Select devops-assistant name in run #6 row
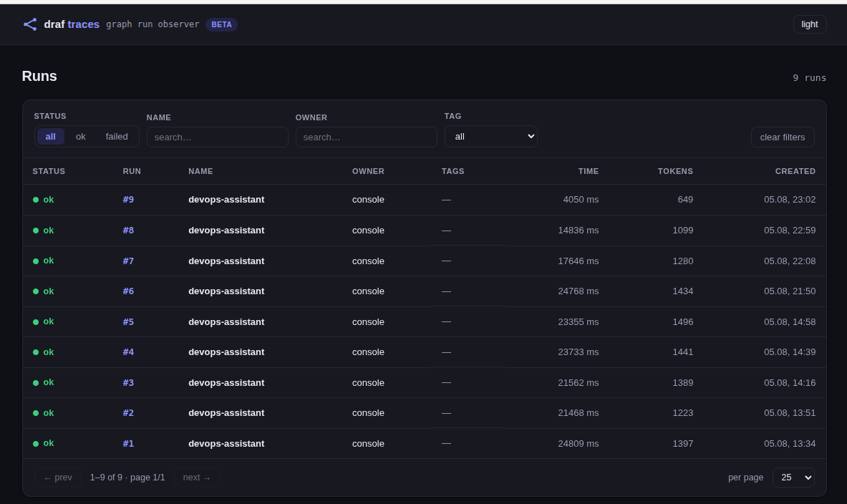 (226, 291)
